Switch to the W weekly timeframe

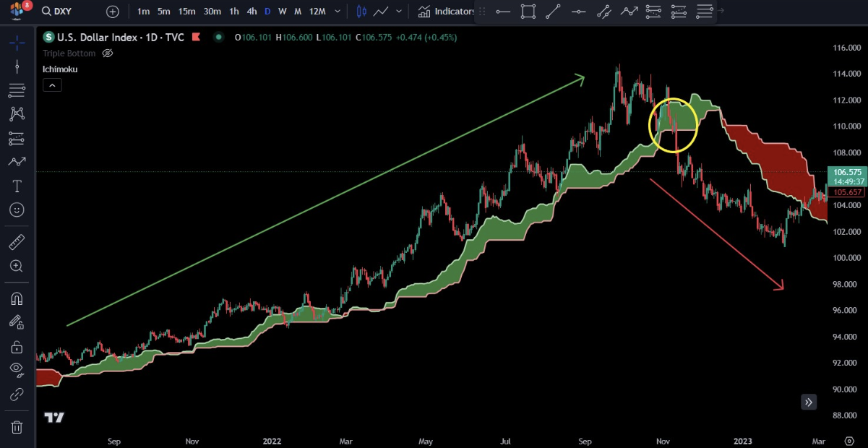283,12
